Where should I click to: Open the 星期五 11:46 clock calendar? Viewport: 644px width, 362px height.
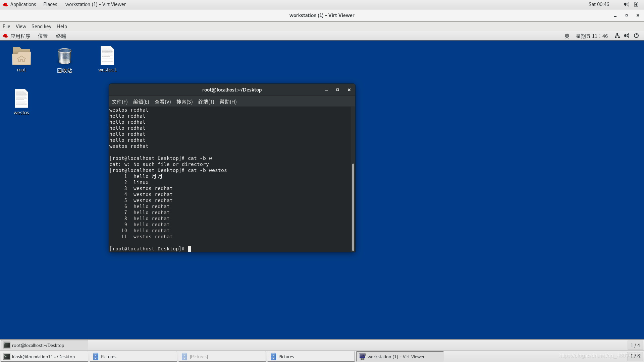[592, 36]
